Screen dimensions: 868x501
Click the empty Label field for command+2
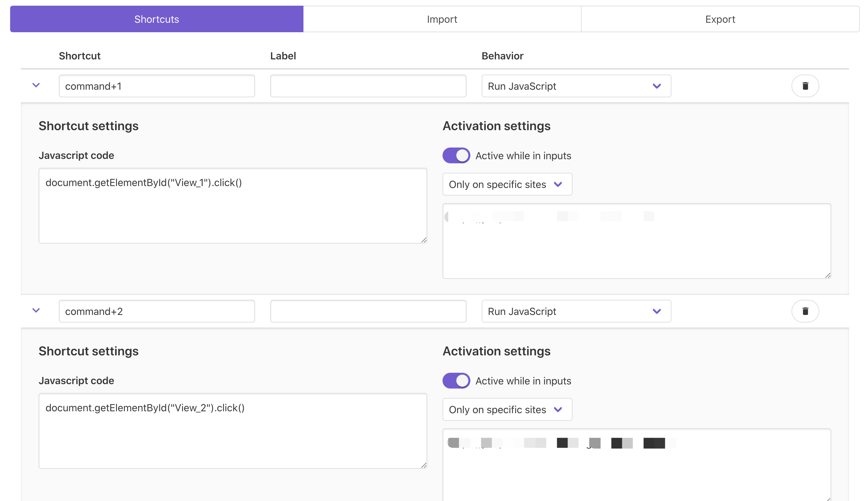point(368,311)
